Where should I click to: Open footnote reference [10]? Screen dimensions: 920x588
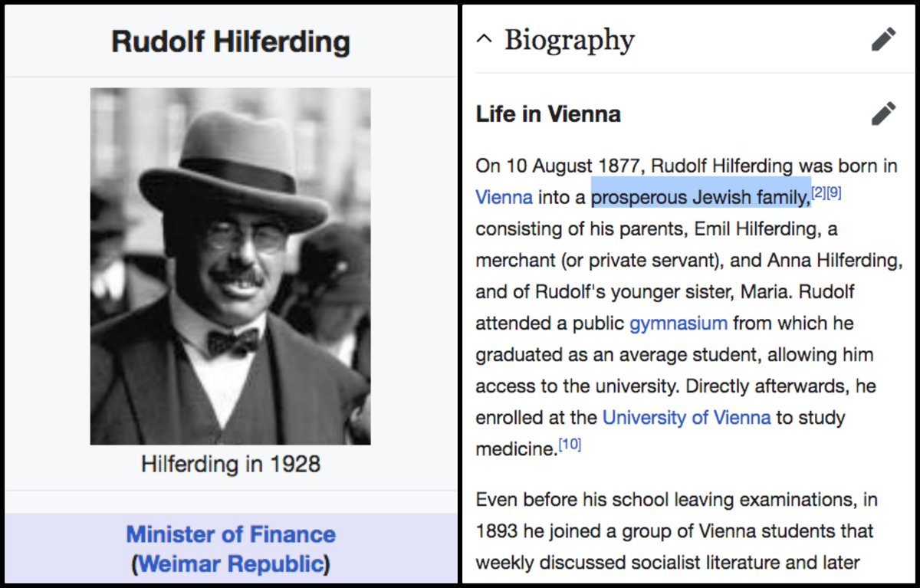[x=570, y=445]
